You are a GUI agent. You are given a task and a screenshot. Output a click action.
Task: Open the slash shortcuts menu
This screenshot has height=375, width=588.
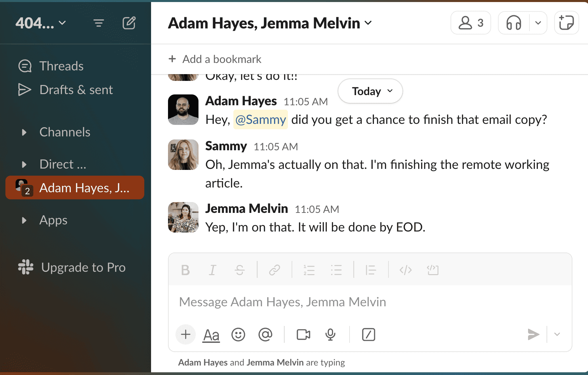(x=368, y=335)
